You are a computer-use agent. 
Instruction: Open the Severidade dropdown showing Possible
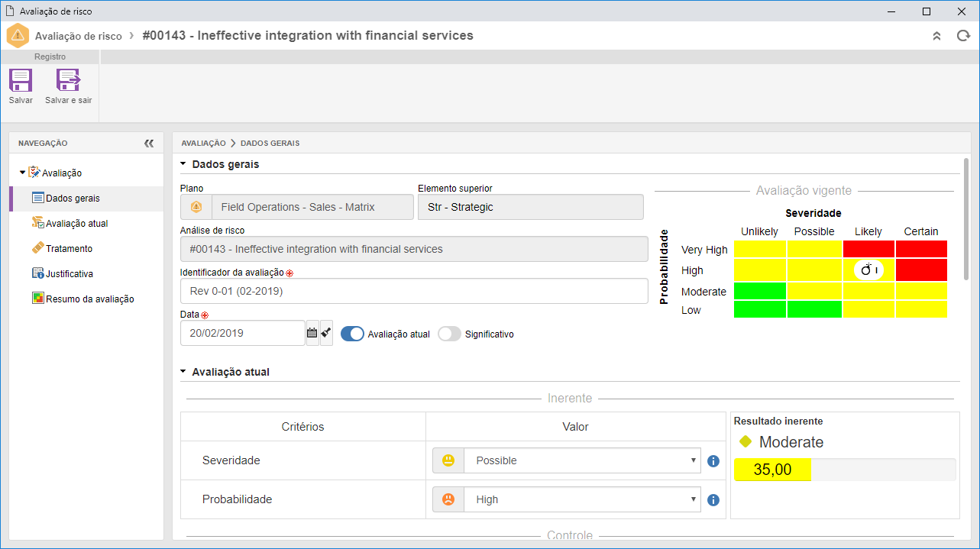[582, 460]
